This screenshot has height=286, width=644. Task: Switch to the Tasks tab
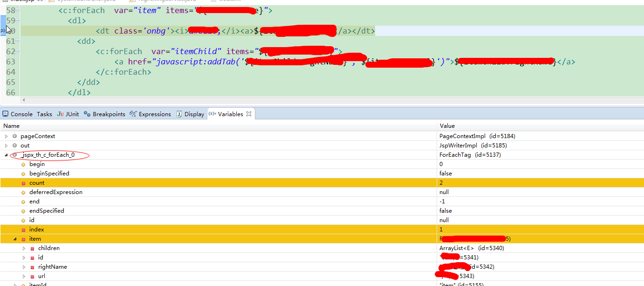(x=44, y=114)
